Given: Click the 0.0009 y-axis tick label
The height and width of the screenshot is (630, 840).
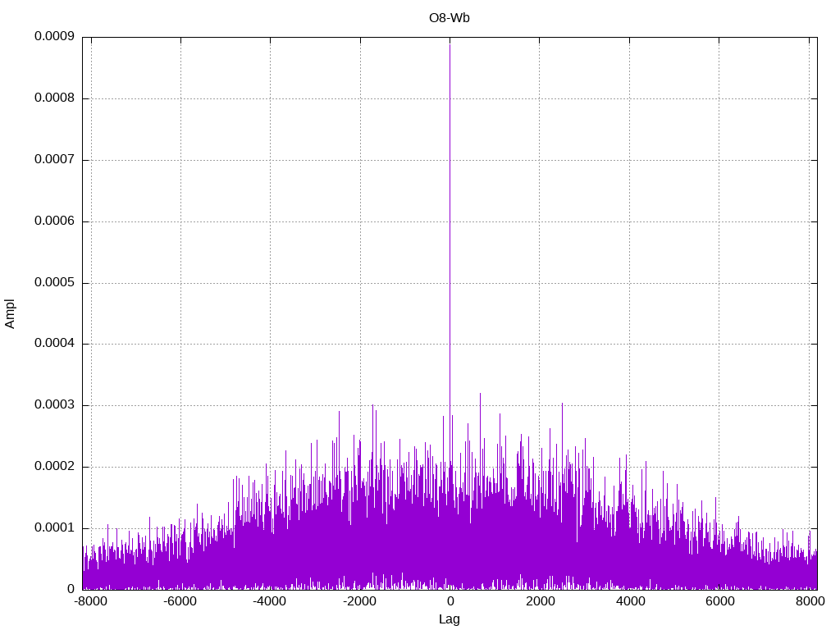Looking at the screenshot, I should (54, 37).
